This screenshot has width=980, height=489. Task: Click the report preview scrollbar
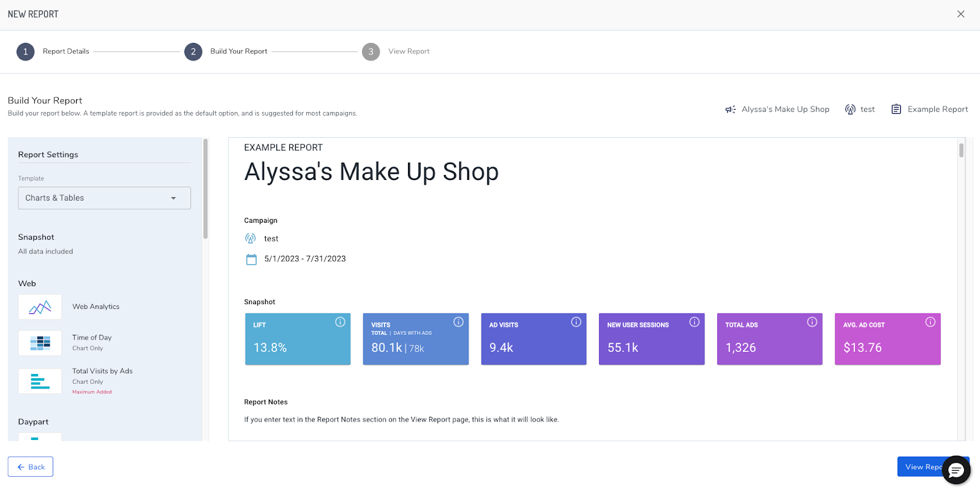(961, 151)
